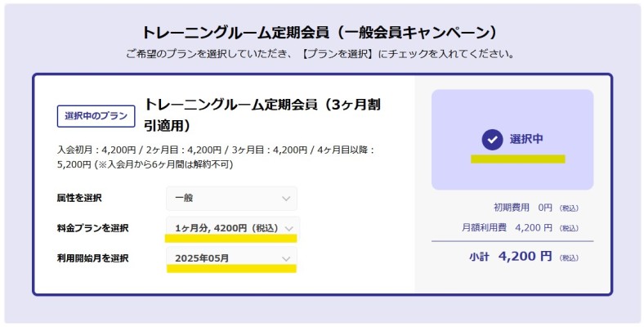Open the 属性を選択 dropdown showing 一般
This screenshot has height=327, width=644.
231,199
